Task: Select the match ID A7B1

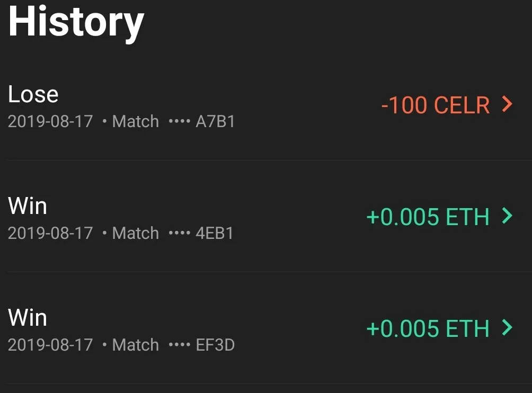Action: [215, 122]
